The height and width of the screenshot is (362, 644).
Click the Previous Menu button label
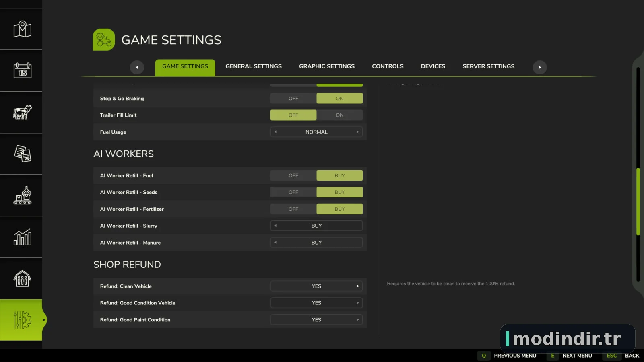click(x=515, y=356)
